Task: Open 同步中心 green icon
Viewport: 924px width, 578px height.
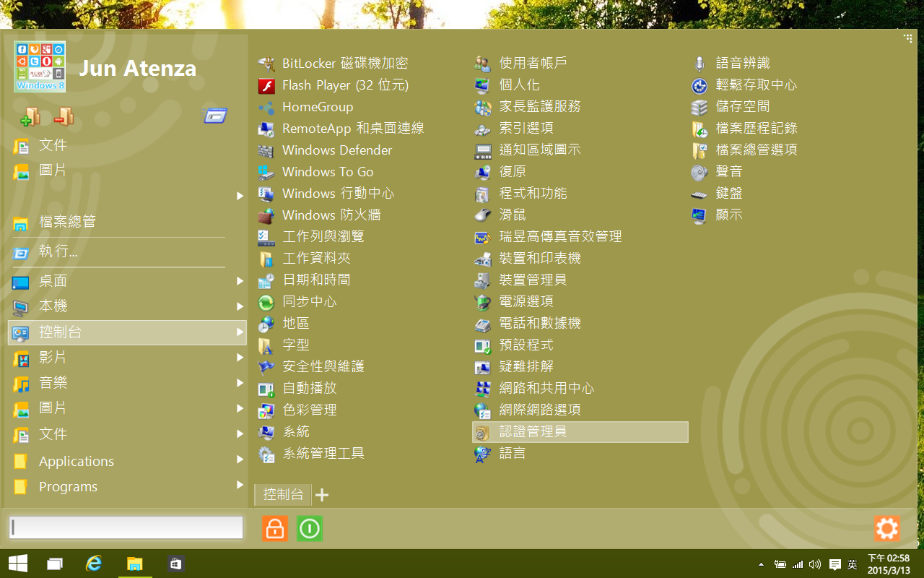Action: [266, 302]
